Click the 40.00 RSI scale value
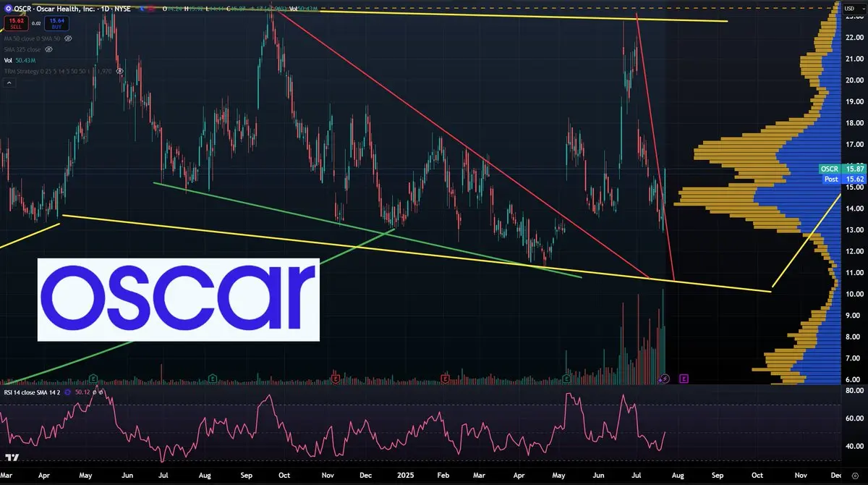This screenshot has height=485, width=868. 855,446
